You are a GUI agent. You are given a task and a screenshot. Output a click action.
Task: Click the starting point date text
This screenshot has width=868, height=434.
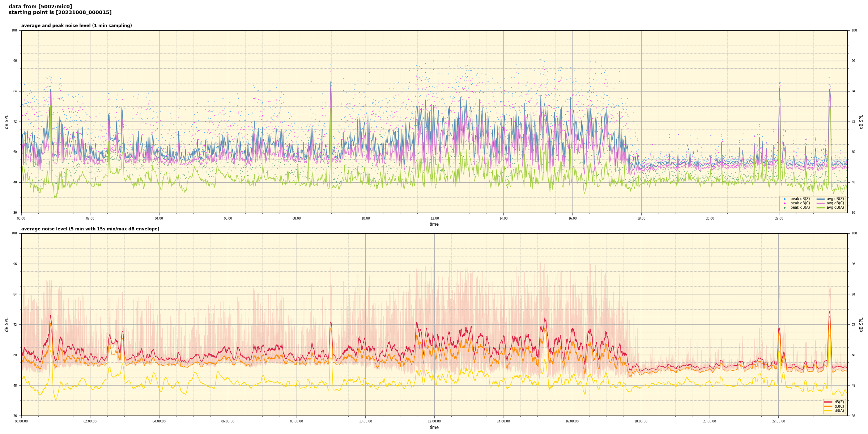(60, 13)
